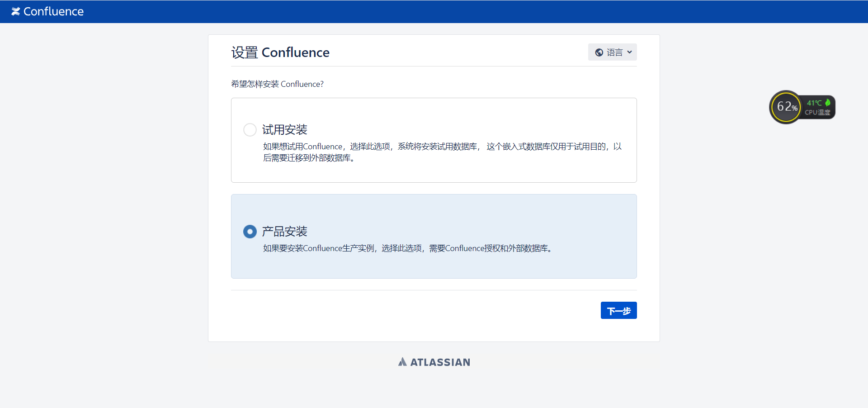Click the 设置 Confluence page title

(x=280, y=52)
